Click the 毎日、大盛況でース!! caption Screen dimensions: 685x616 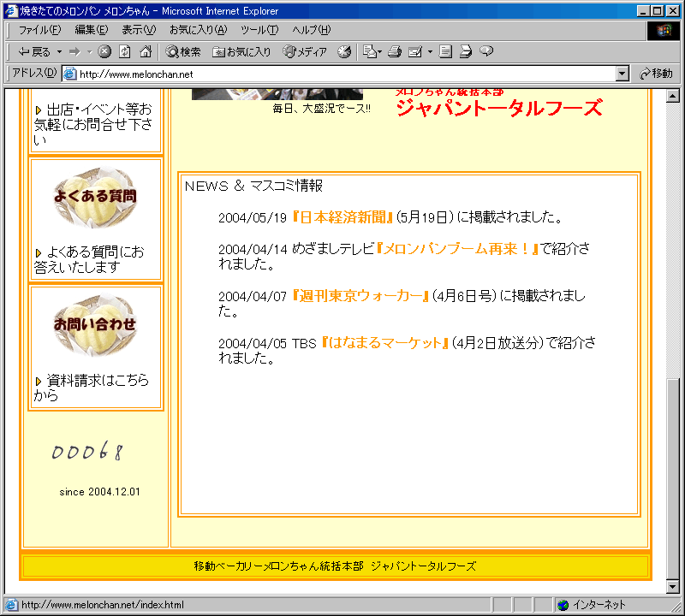(x=322, y=109)
